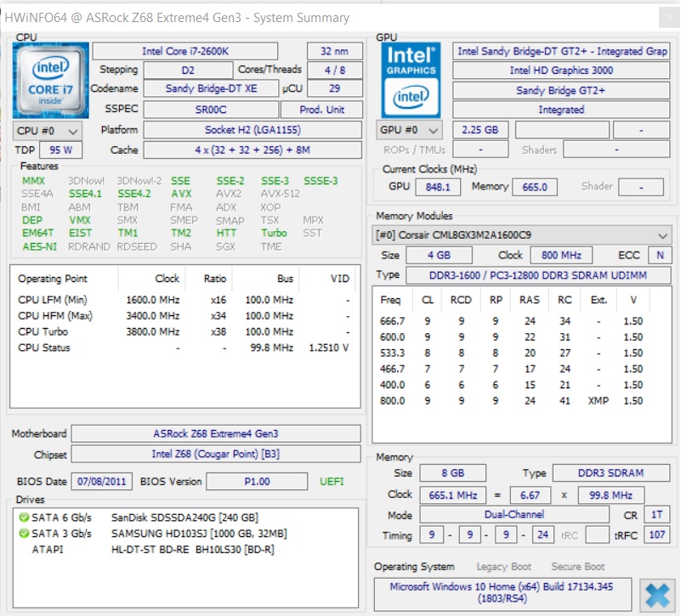
Task: Select the CPU Status row
Action: [x=184, y=348]
